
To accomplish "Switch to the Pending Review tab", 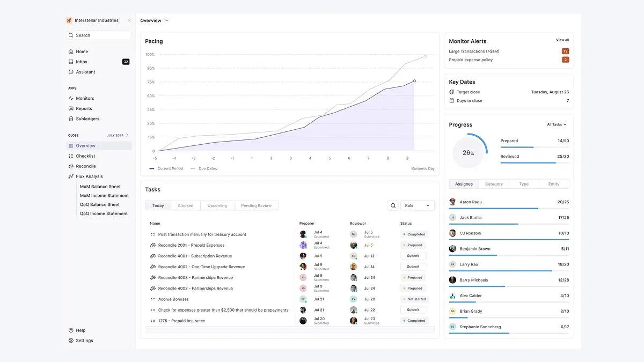I will click(257, 205).
